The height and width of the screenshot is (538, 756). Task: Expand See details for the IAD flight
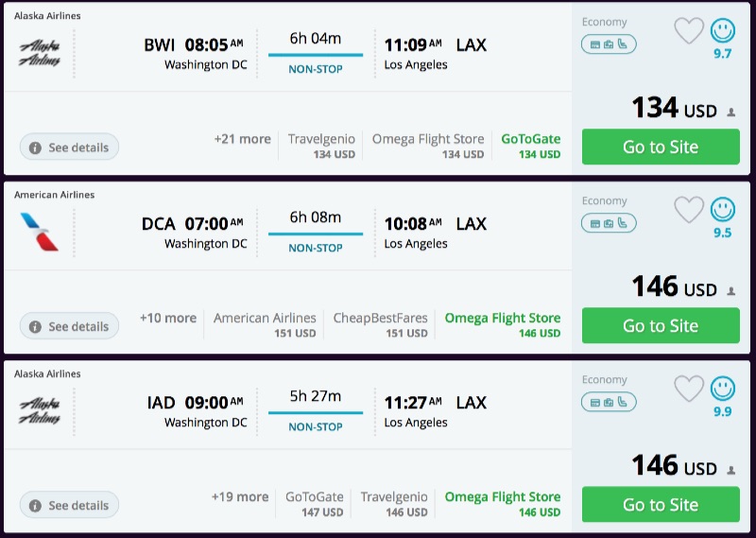click(x=69, y=505)
